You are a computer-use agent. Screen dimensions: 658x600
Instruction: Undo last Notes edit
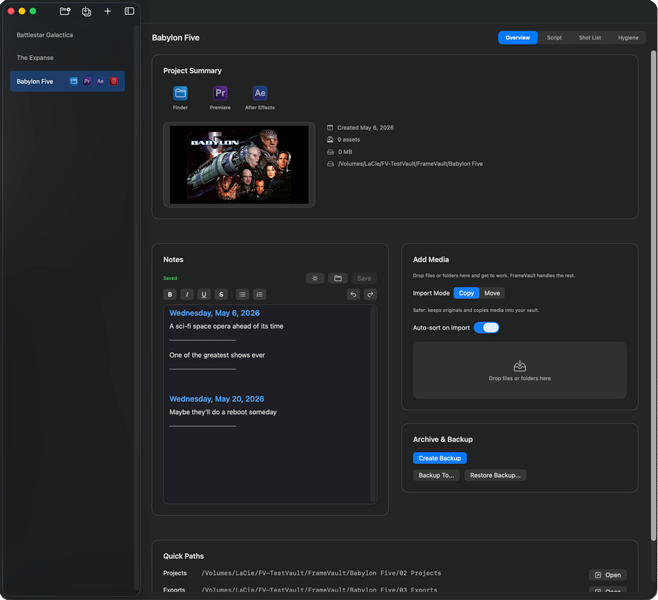[x=353, y=295]
